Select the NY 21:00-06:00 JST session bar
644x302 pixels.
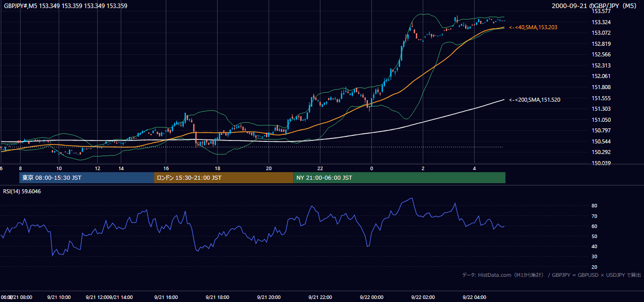click(399, 178)
